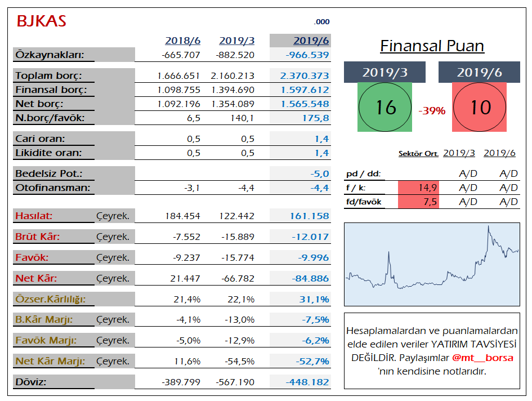Click the -39% change label

[x=432, y=111]
